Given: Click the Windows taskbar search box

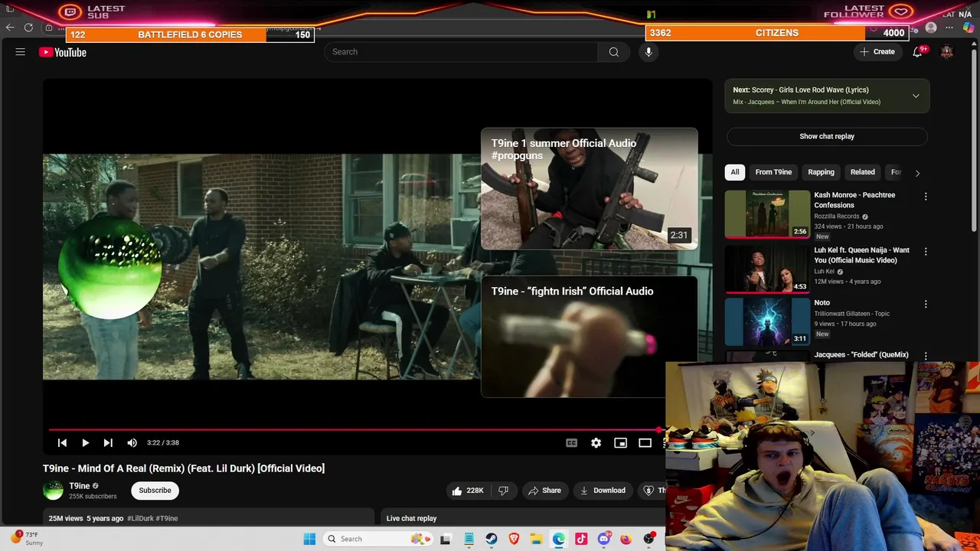Looking at the screenshot, I should pos(377,539).
